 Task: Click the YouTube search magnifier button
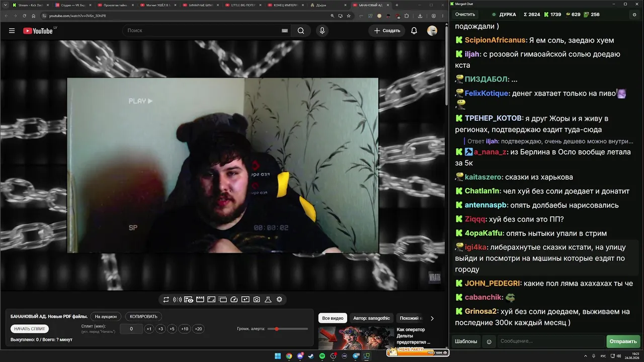click(x=301, y=31)
